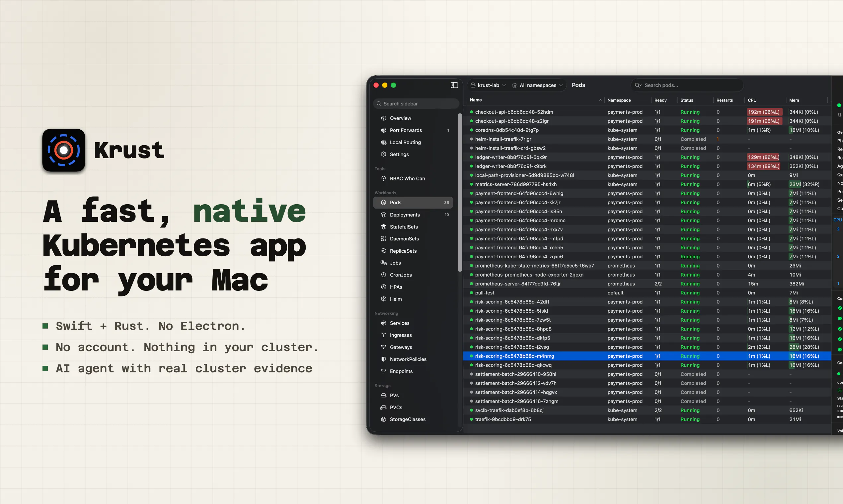This screenshot has width=843, height=504.
Task: Expand the krust-lab cluster dropdown
Action: pyautogui.click(x=488, y=85)
